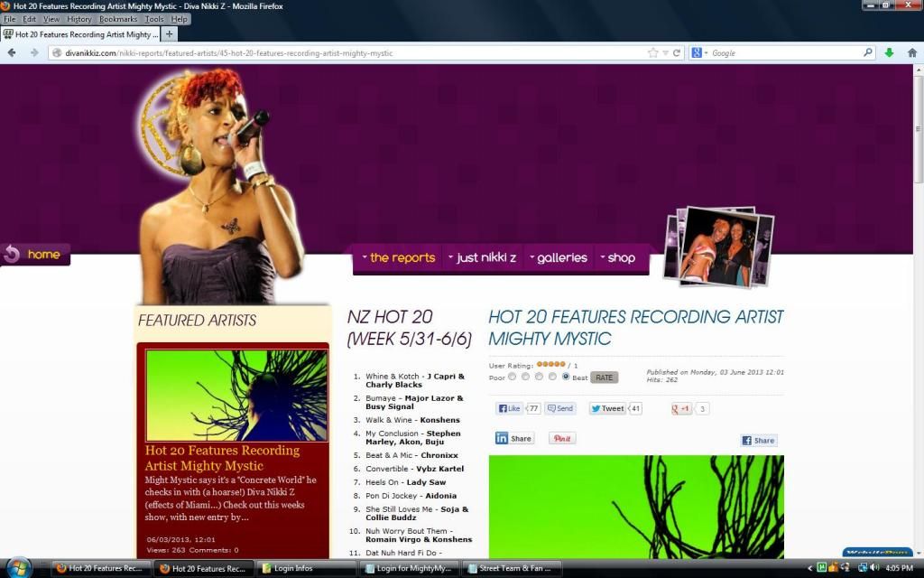
Task: Click the main article heading link
Action: [636, 327]
